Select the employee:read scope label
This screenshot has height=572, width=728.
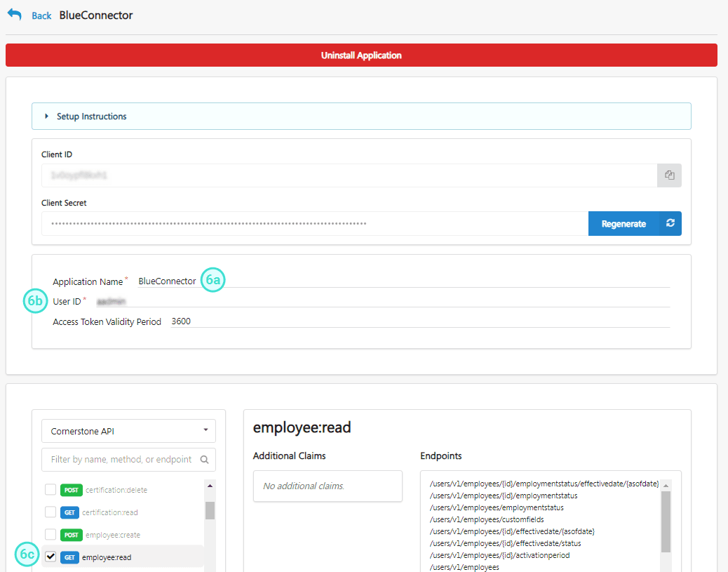107,557
